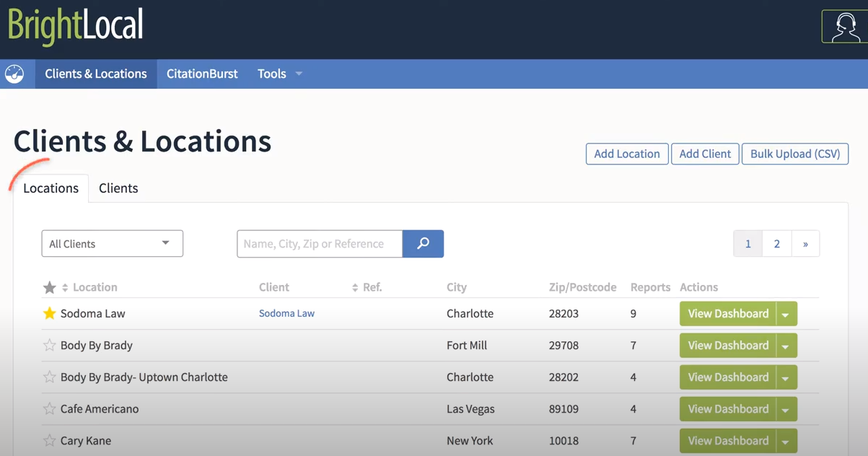Open the dashboard gauge icon in nav bar
Image resolution: width=868 pixels, height=456 pixels.
(x=14, y=74)
